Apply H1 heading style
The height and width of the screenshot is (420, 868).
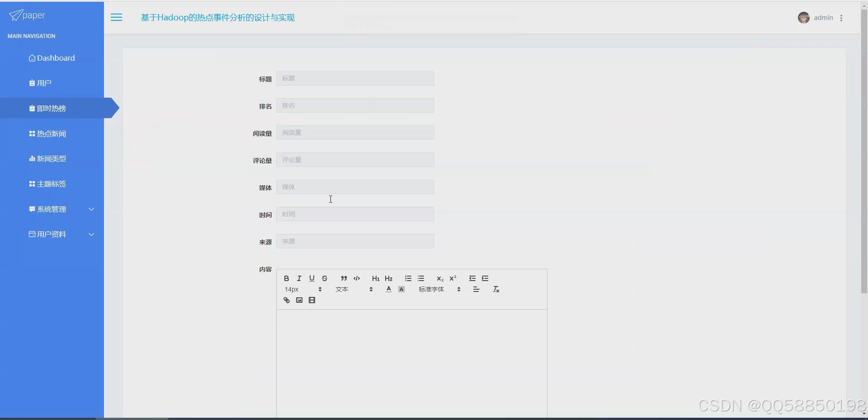(x=375, y=278)
